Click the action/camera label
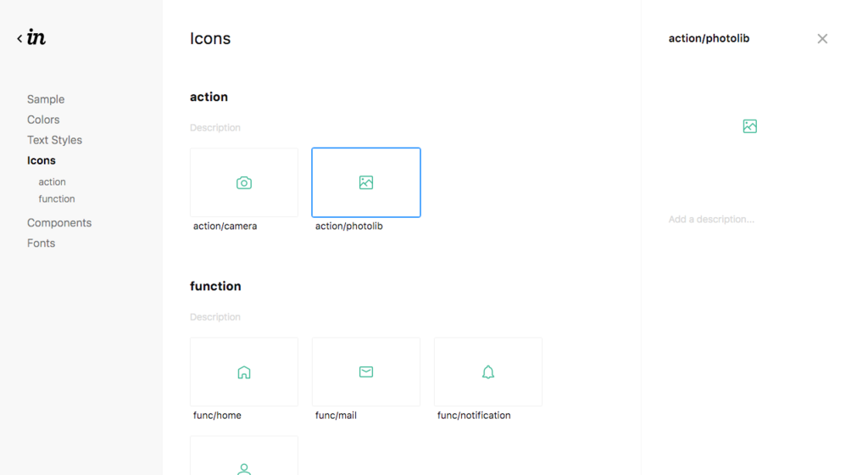 (225, 226)
